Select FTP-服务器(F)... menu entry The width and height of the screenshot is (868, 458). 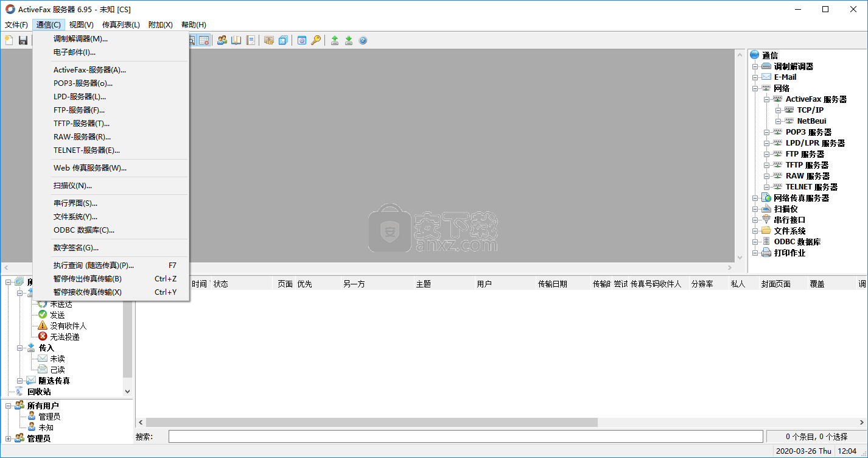111,110
